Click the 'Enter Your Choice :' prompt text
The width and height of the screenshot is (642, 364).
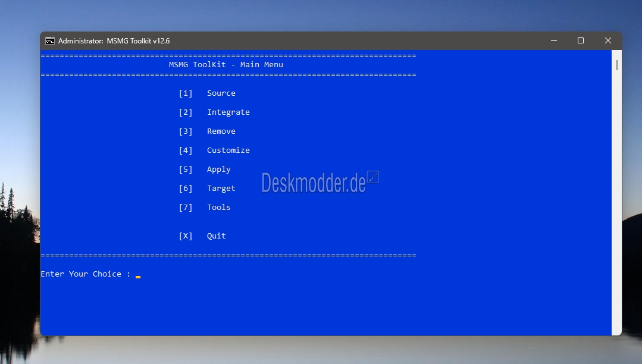pos(86,274)
